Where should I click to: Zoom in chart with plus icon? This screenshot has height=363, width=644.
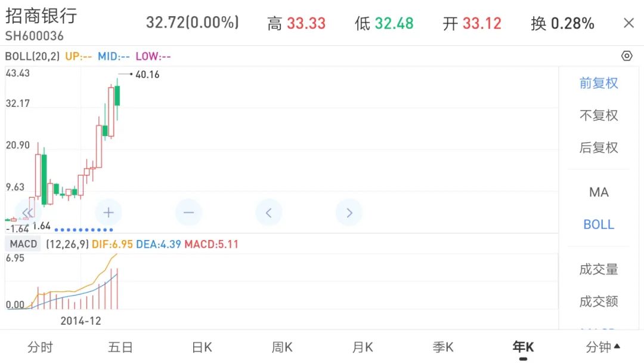(x=109, y=213)
